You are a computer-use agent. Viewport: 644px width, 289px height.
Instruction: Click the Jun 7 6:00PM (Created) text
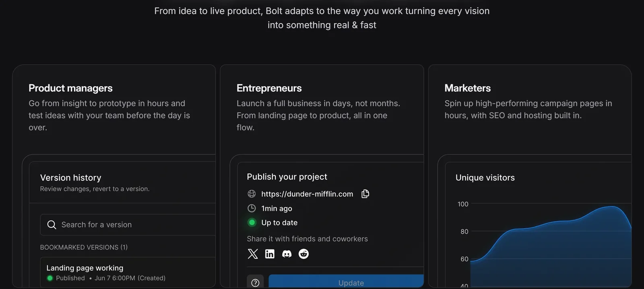click(x=130, y=278)
